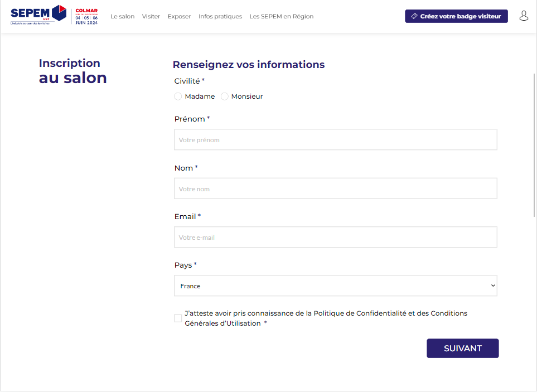Click the SUIVANT button

pos(463,348)
